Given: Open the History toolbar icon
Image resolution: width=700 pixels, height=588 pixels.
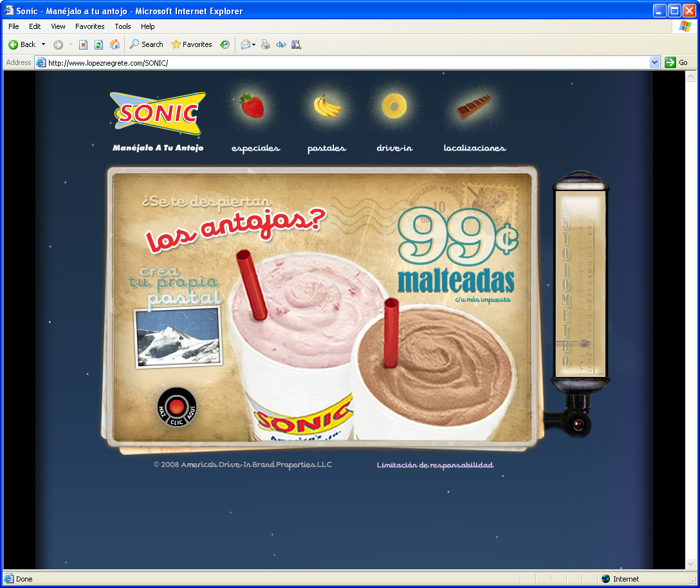Looking at the screenshot, I should (x=225, y=44).
